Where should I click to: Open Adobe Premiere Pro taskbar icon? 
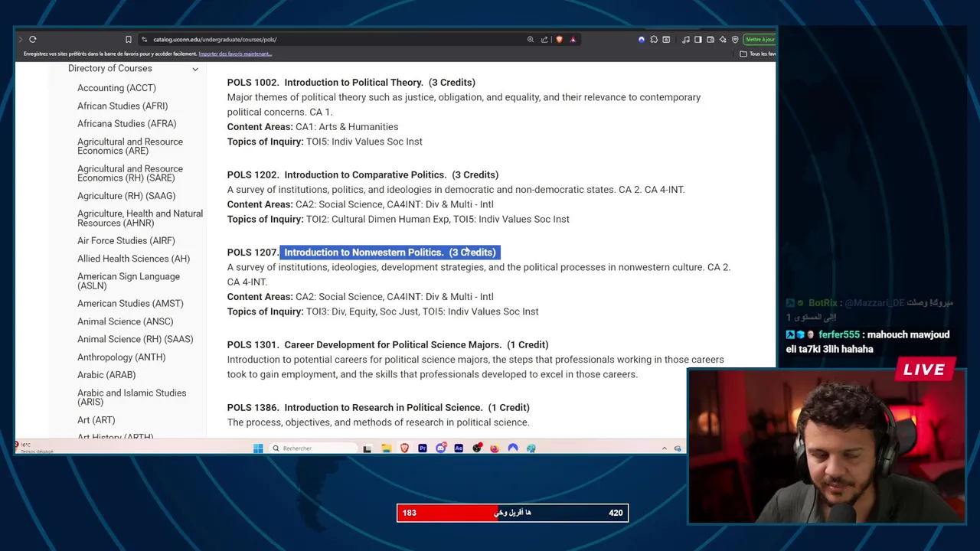[423, 448]
